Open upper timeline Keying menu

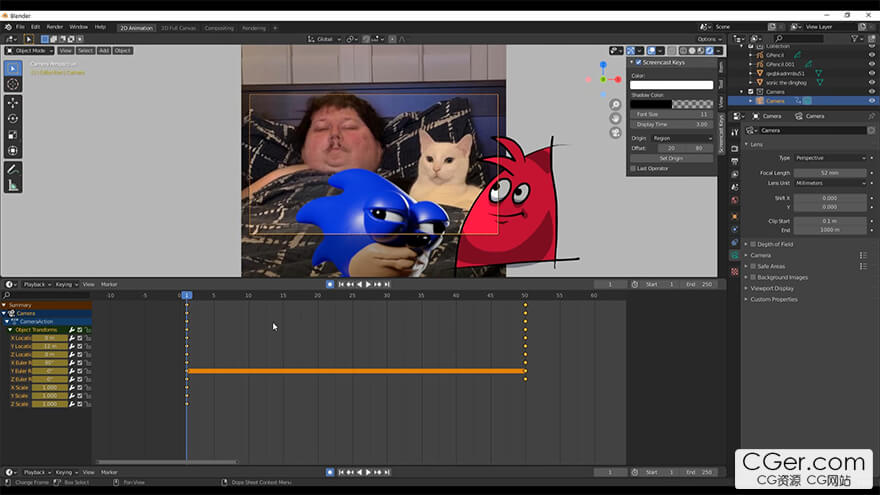66,285
